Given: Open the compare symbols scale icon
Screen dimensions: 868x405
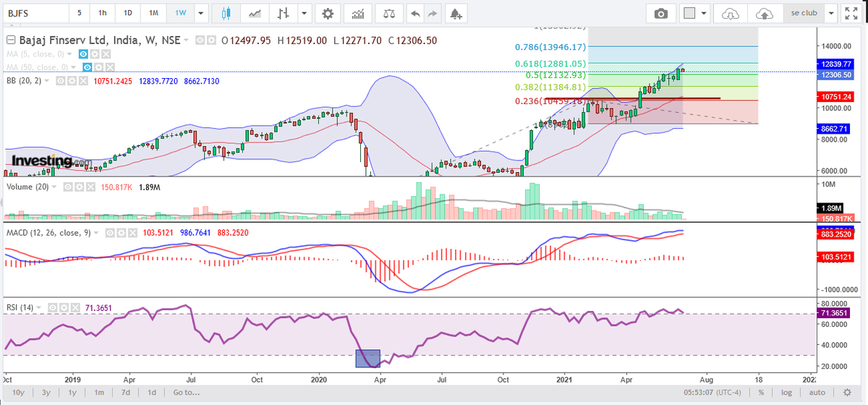Looking at the screenshot, I should point(389,13).
